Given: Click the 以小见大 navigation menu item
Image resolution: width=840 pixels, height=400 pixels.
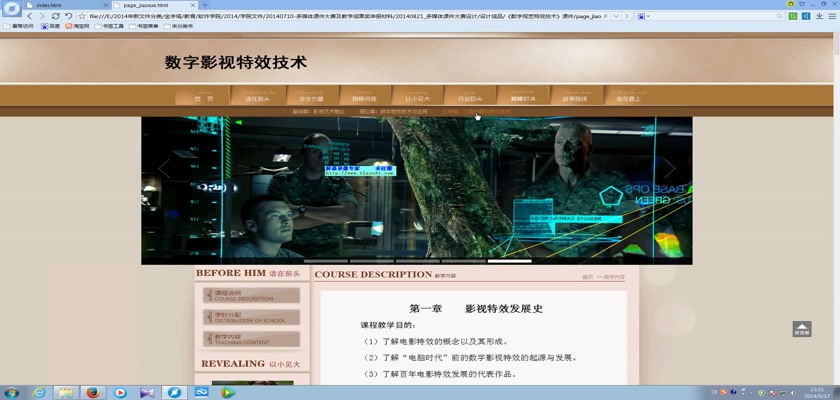Looking at the screenshot, I should pyautogui.click(x=418, y=96).
